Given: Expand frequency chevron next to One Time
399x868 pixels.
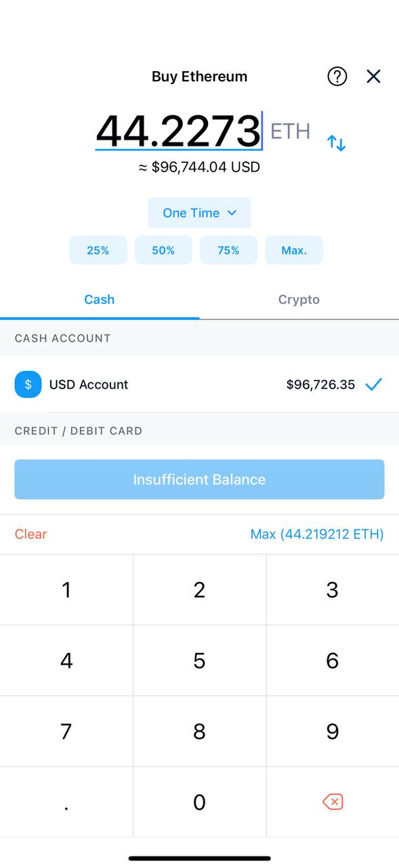Looking at the screenshot, I should click(x=232, y=213).
